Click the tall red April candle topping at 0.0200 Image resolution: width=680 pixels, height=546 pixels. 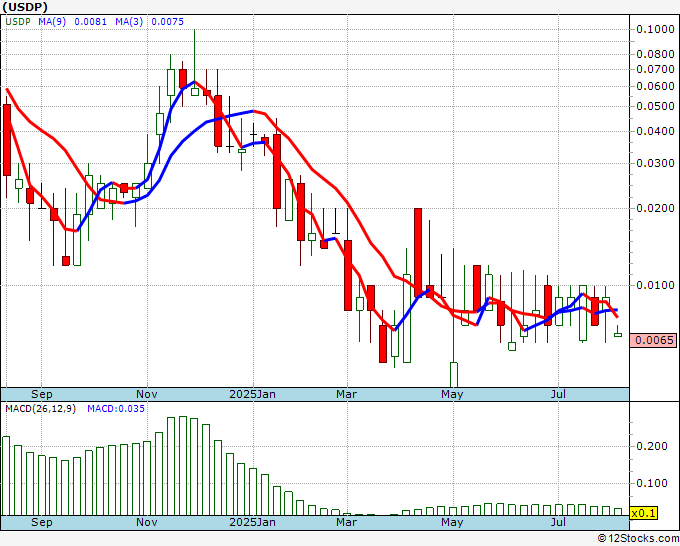[418, 253]
